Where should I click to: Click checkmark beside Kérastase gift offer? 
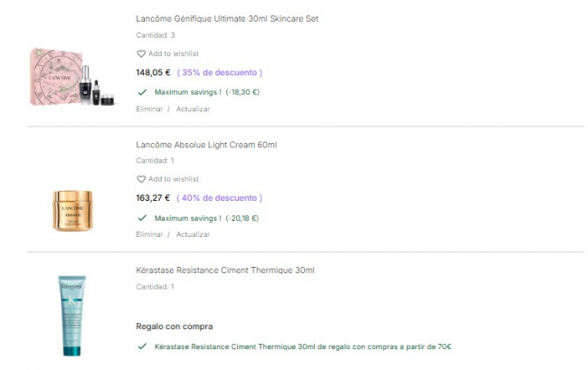pyautogui.click(x=142, y=346)
